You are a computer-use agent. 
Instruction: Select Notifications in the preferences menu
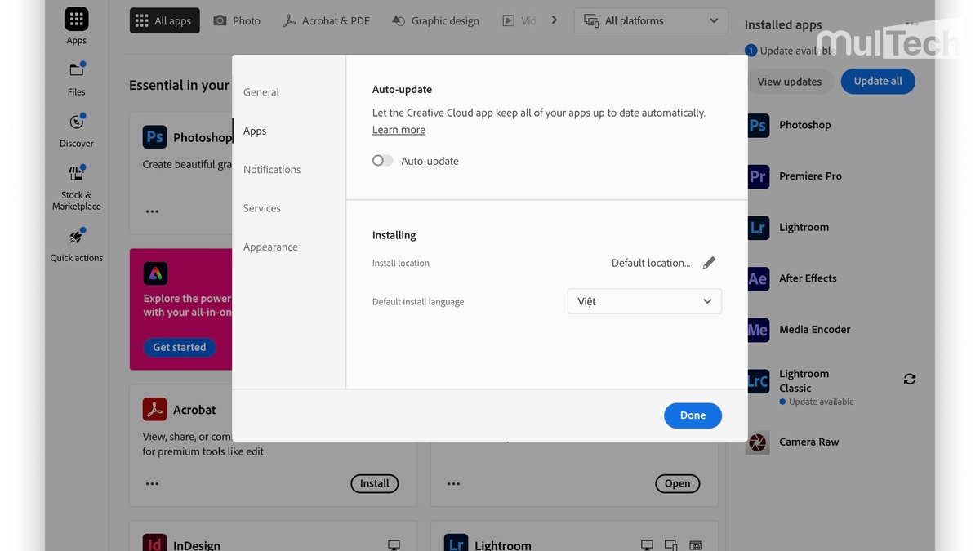tap(272, 169)
